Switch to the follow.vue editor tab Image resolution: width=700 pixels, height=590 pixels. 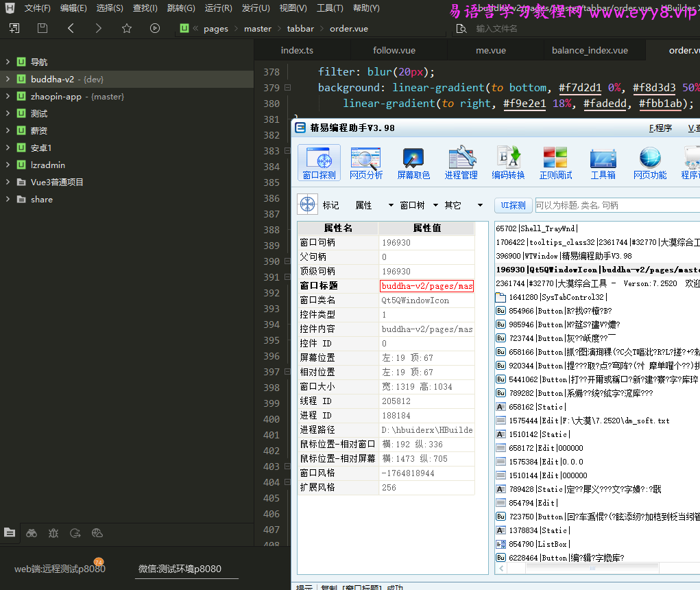pos(394,50)
